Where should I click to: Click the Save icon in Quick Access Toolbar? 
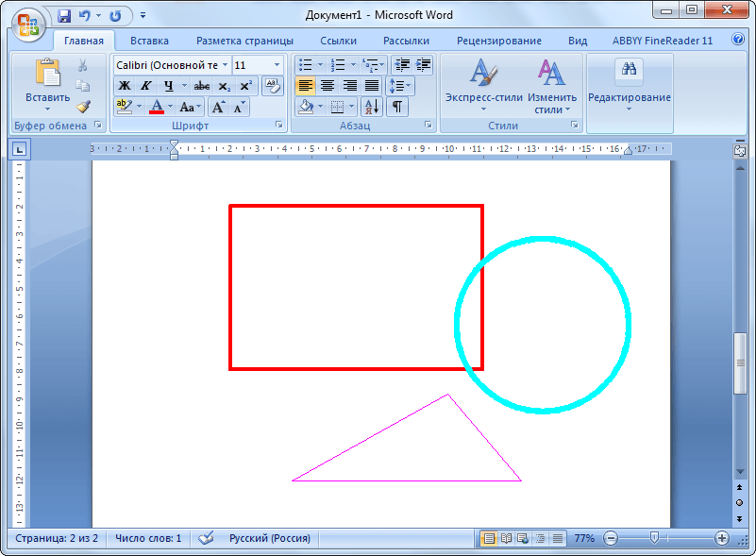click(64, 16)
